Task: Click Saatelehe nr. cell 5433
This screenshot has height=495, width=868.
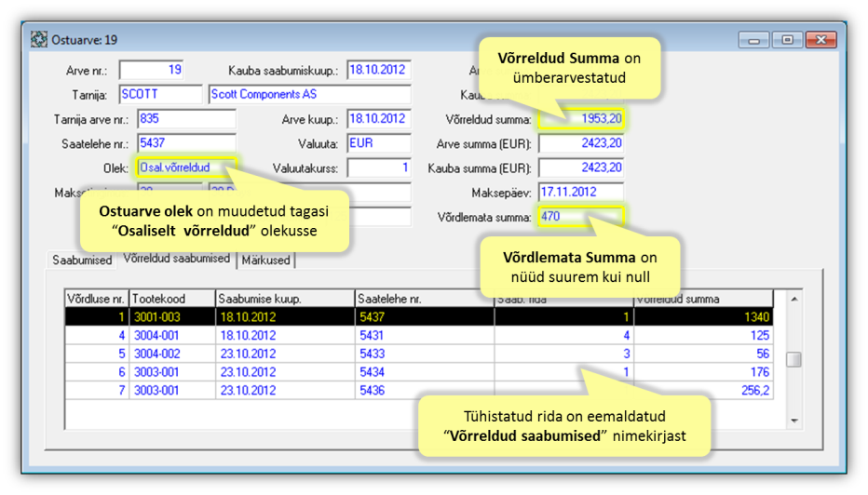Action: point(425,354)
